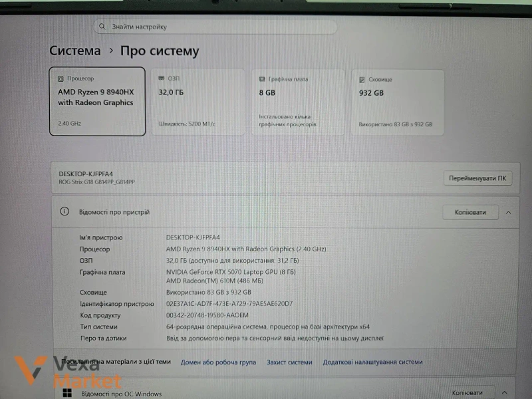
Task: Click device ID '02E37A1C-AD7F-473E-A729-79AE5AE620D7'
Action: coord(229,304)
